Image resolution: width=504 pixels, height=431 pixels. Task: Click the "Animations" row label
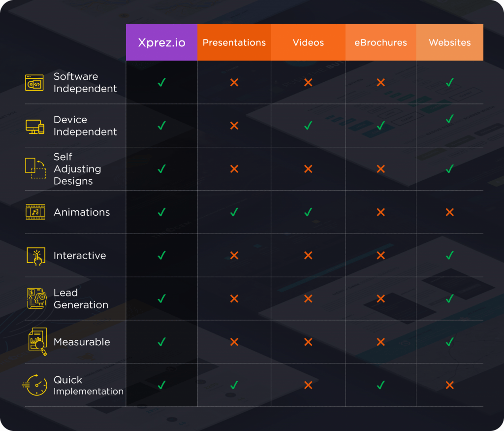pos(82,212)
